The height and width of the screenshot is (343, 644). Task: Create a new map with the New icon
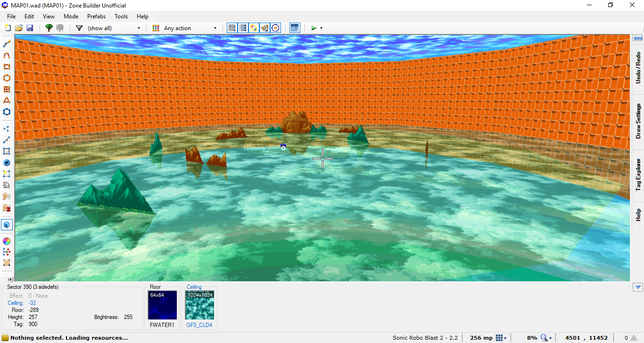8,28
